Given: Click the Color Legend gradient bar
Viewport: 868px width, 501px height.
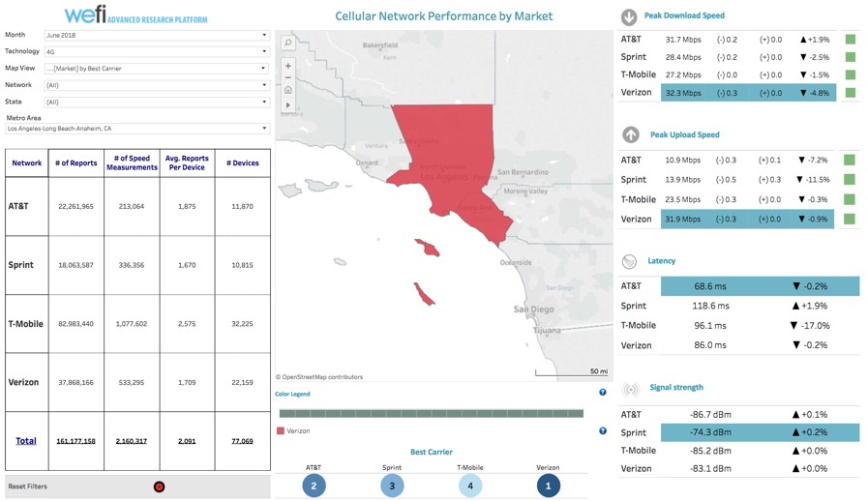Looking at the screenshot, I should click(x=432, y=414).
